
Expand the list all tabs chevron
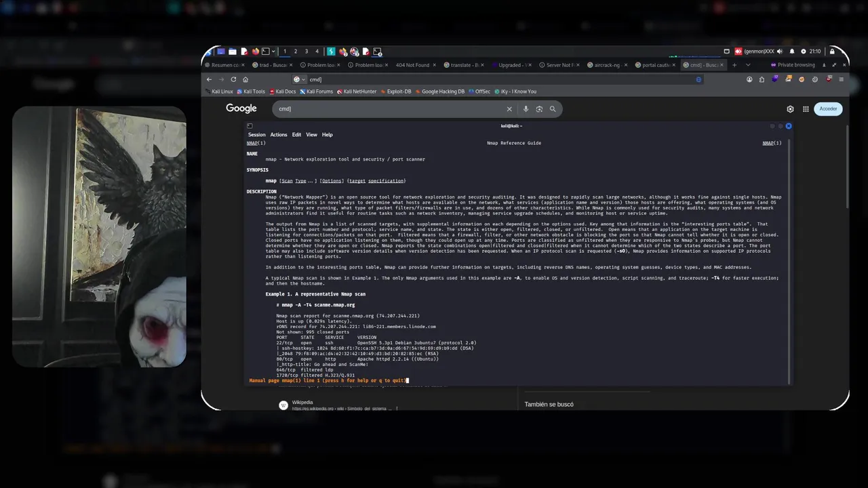click(748, 65)
